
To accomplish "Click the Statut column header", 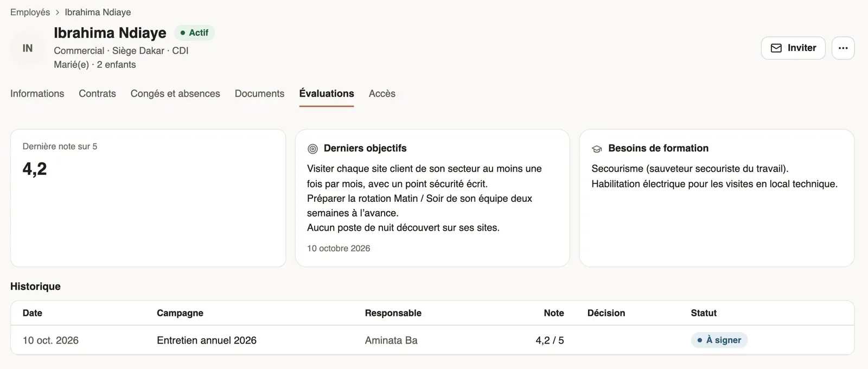I will tap(704, 313).
